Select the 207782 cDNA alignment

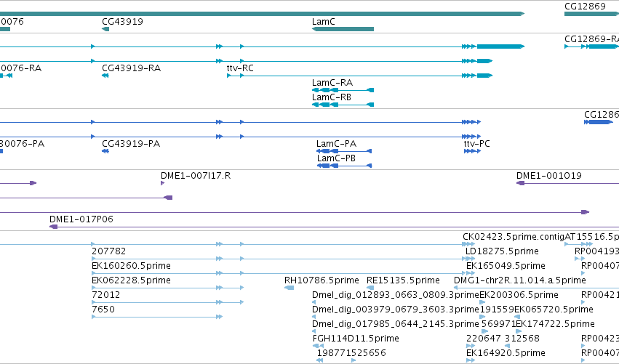(x=108, y=251)
